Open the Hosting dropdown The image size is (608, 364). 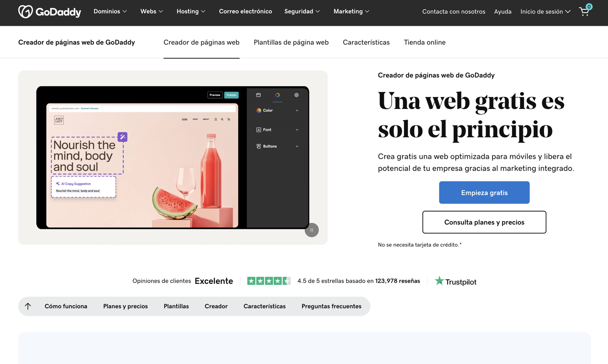(x=191, y=12)
